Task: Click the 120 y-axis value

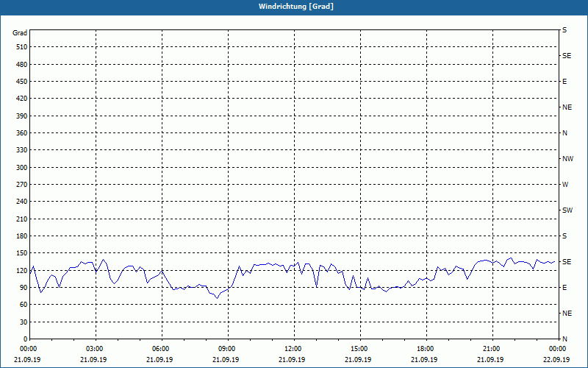Action: (x=22, y=270)
